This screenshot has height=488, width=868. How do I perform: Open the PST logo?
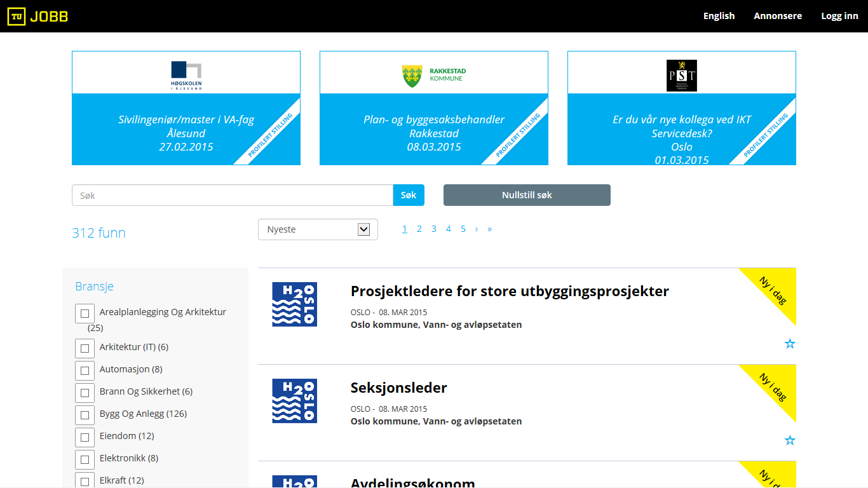pyautogui.click(x=682, y=76)
